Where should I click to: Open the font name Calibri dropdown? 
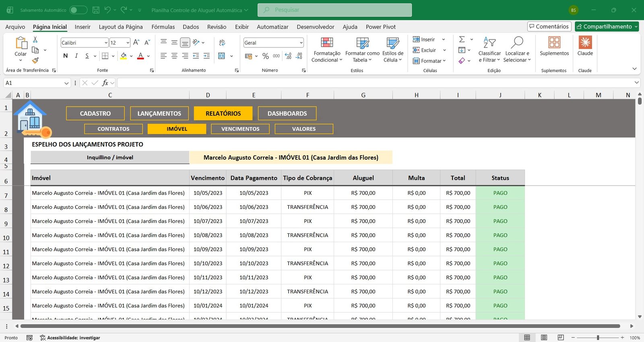106,43
